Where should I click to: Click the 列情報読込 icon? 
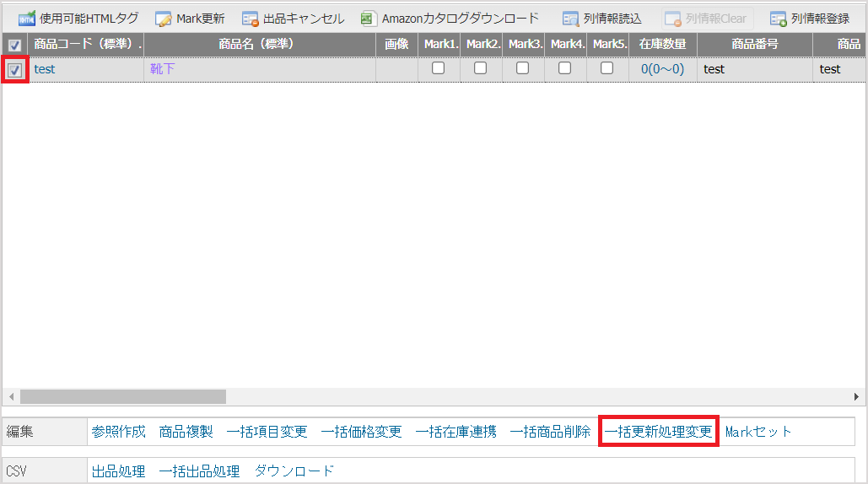pyautogui.click(x=570, y=19)
